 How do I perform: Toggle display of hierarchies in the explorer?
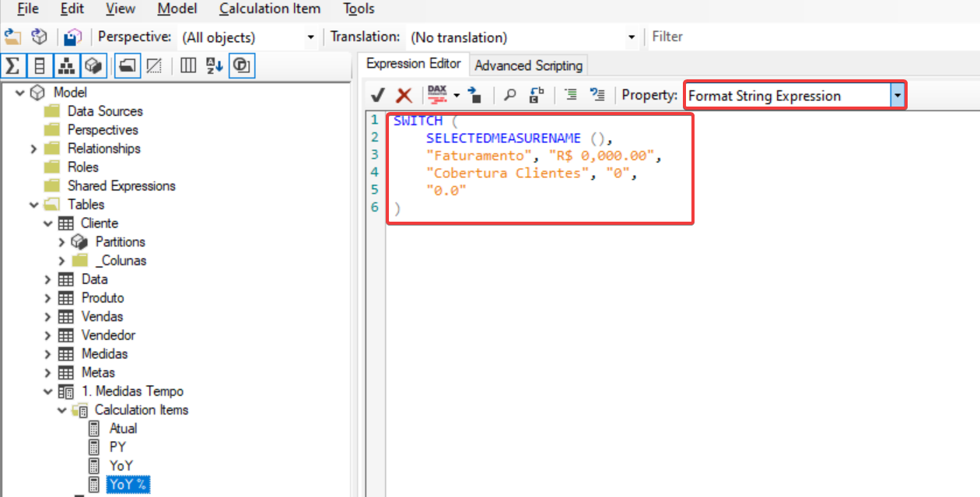click(x=66, y=65)
